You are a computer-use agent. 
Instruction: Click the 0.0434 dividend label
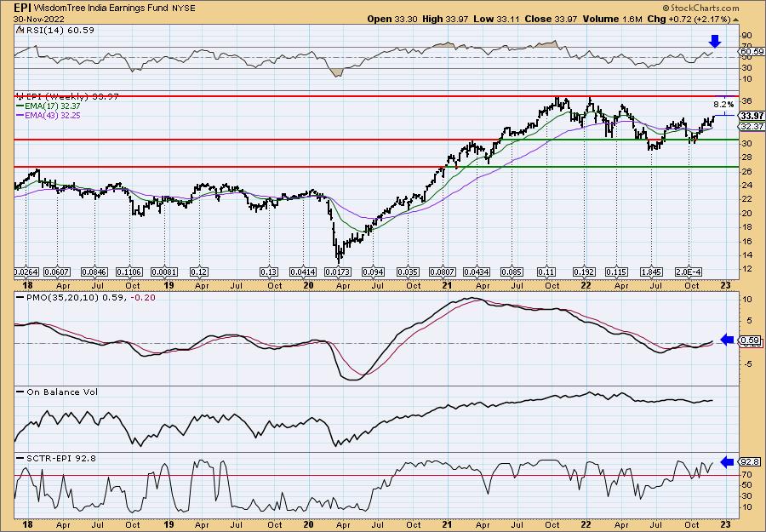[477, 272]
